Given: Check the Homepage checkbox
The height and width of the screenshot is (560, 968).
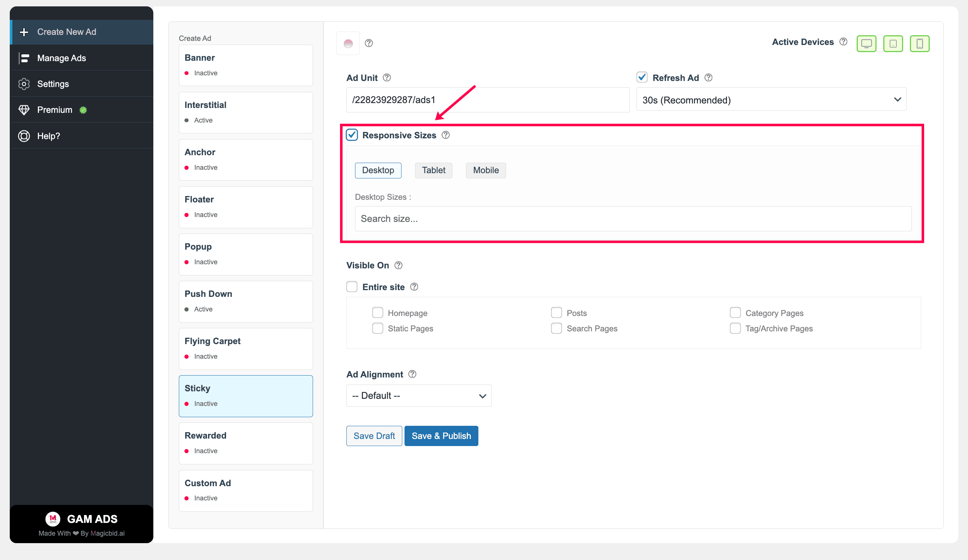Looking at the screenshot, I should click(x=378, y=313).
